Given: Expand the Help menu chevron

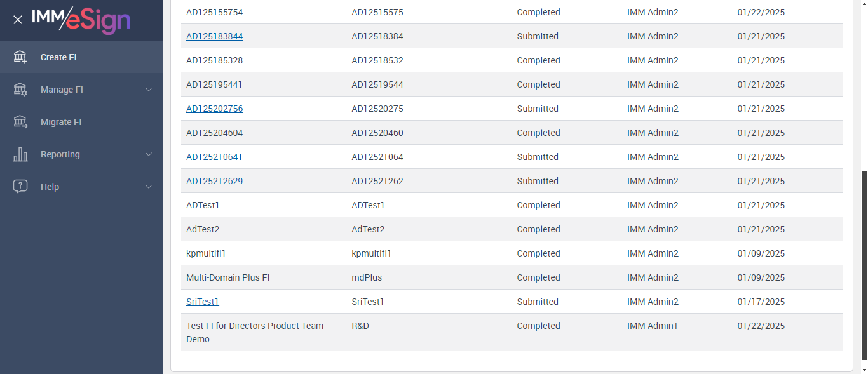Looking at the screenshot, I should (x=149, y=187).
